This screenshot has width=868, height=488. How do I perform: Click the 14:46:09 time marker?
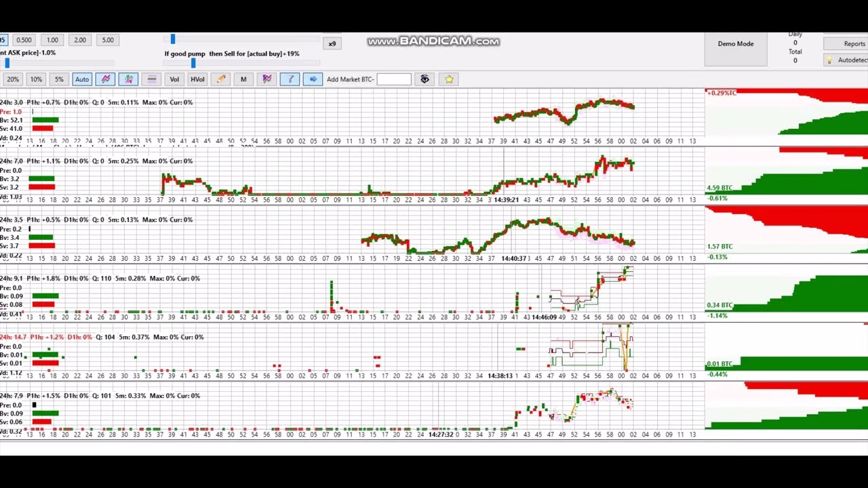544,317
